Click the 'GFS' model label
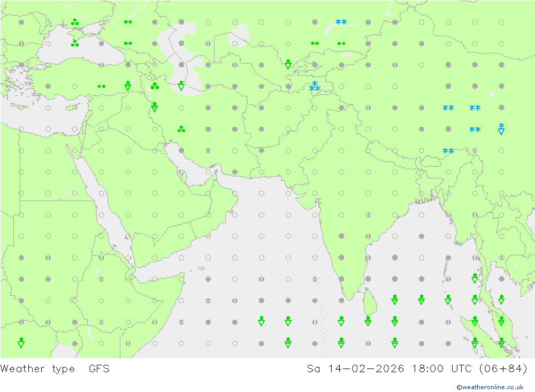 tap(100, 369)
